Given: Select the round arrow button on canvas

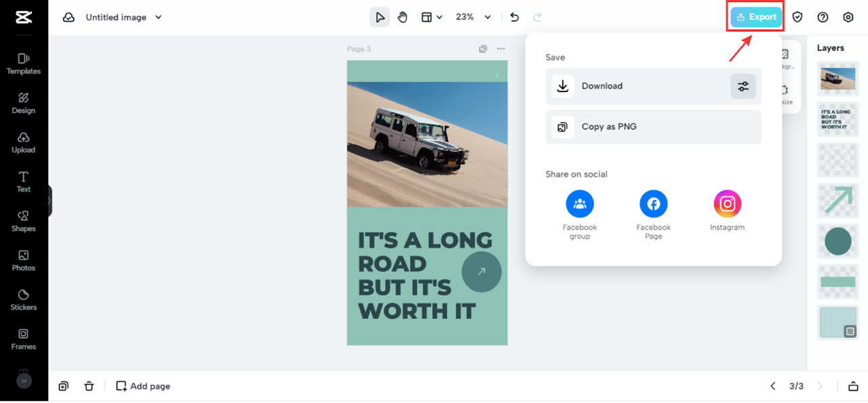Looking at the screenshot, I should point(481,272).
